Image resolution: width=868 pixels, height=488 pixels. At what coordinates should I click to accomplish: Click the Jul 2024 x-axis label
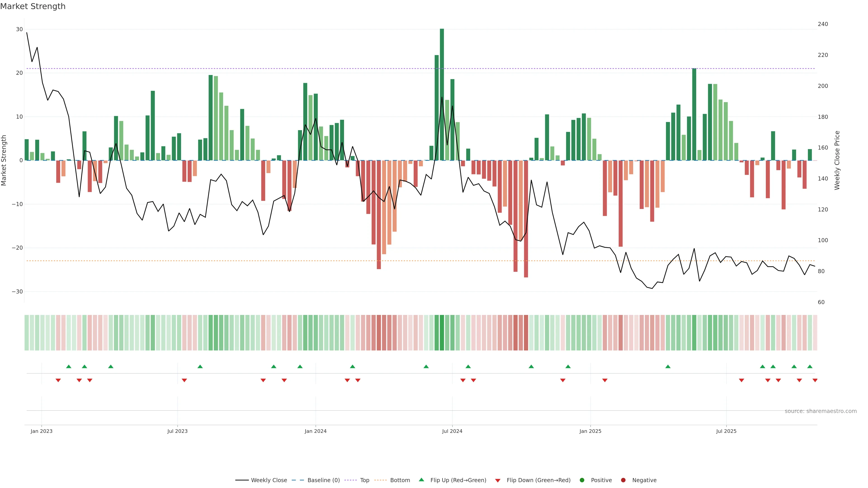pyautogui.click(x=452, y=431)
